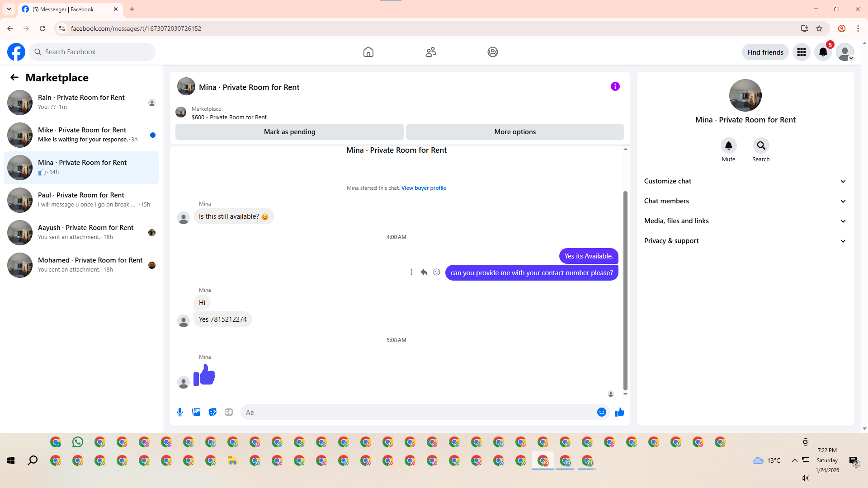The height and width of the screenshot is (488, 868).
Task: Expand Media, files and links section
Action: coord(745,221)
